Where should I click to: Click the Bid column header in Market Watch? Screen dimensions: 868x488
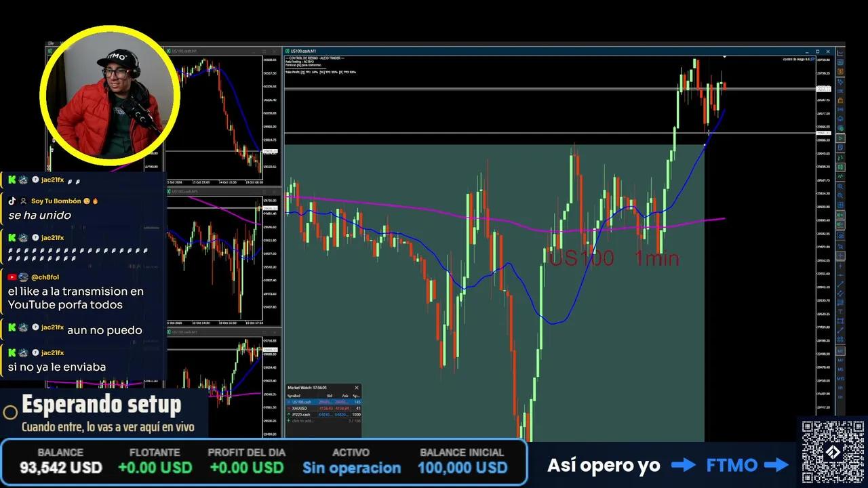click(x=330, y=396)
